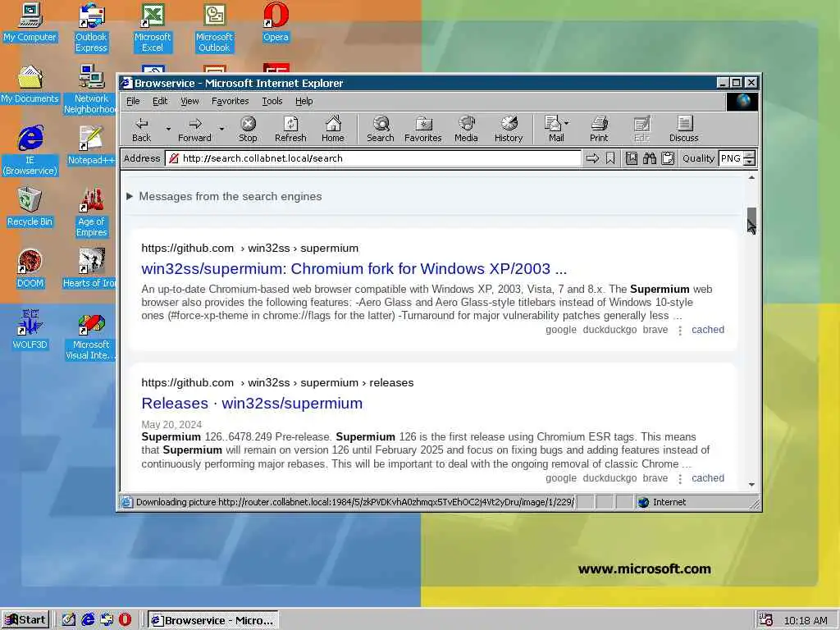Select the Microsoft Outlook desktop icon
840x630 pixels.
click(x=214, y=28)
